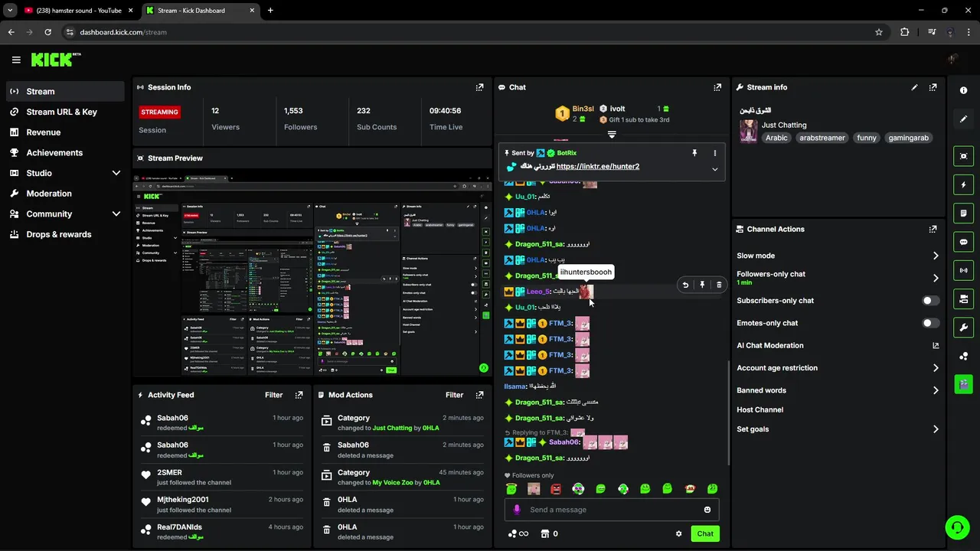980x551 pixels.
Task: Go to Stream in sidebar
Action: point(65,91)
